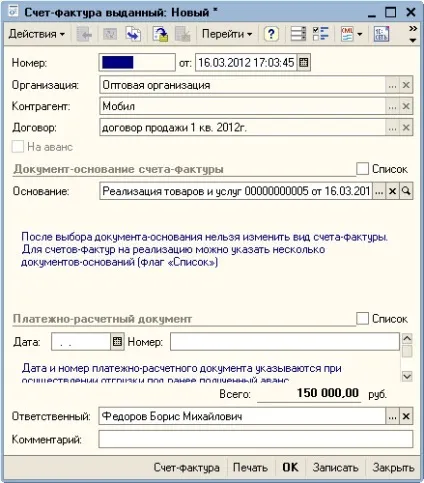424x483 pixels.
Task: Click the greyed refresh toolbar icon
Action: 110,34
